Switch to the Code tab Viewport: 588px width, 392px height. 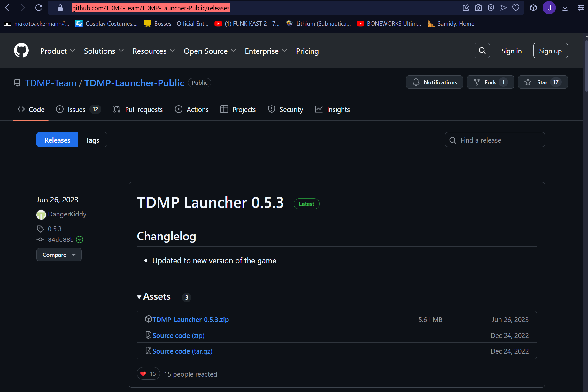tap(31, 109)
